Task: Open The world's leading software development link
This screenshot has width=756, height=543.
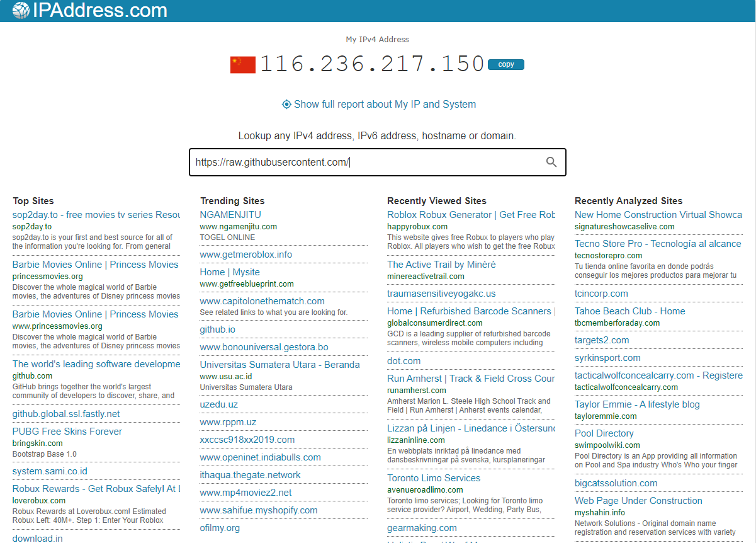Action: (x=96, y=364)
